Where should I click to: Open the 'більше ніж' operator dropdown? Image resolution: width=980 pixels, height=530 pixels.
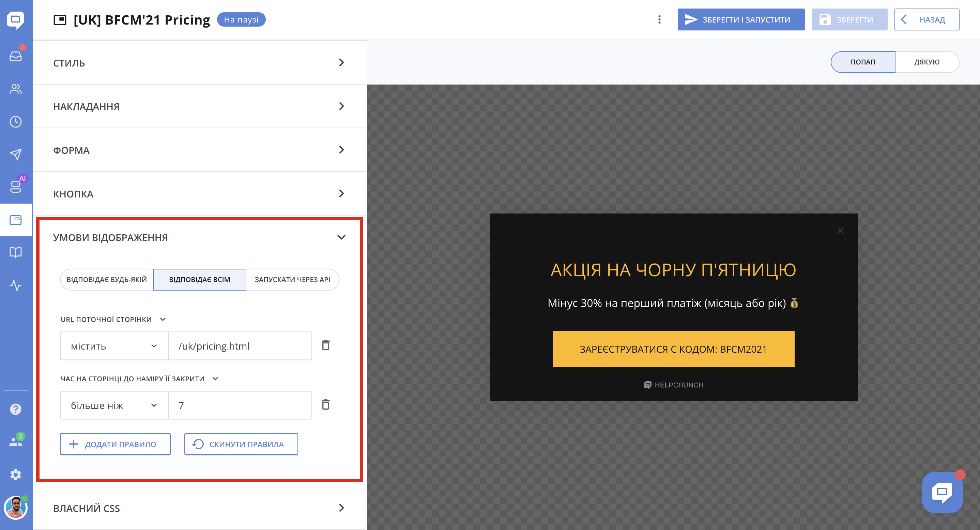(x=114, y=405)
